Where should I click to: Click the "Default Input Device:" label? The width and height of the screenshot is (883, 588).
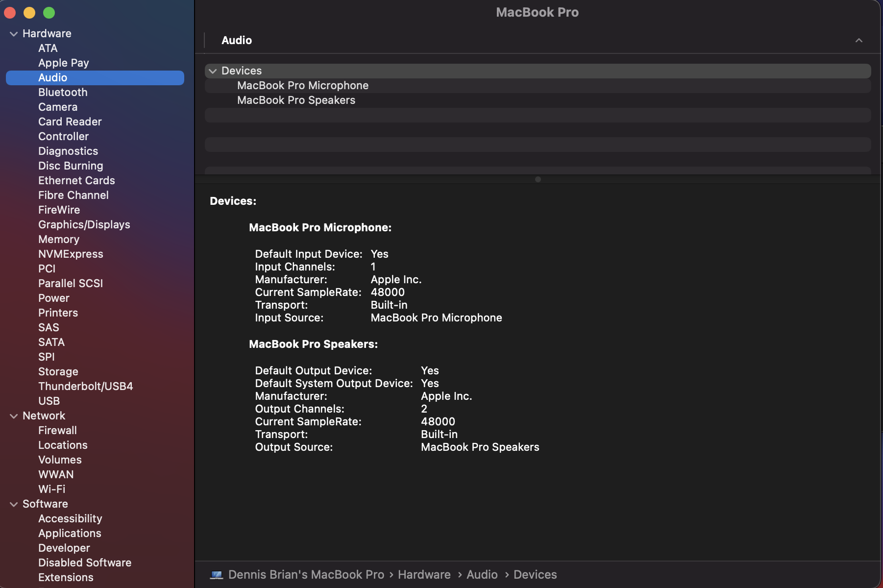[309, 254]
